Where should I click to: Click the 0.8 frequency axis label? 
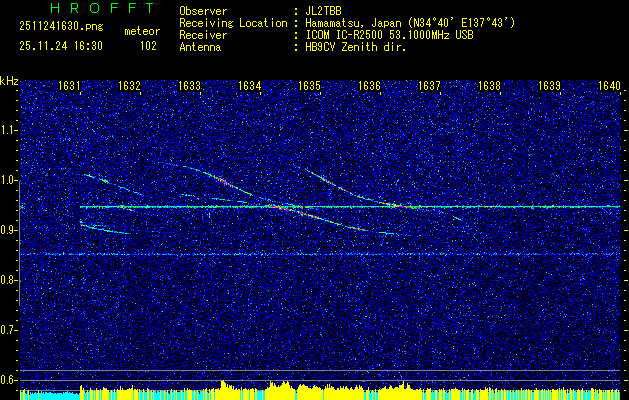click(9, 280)
